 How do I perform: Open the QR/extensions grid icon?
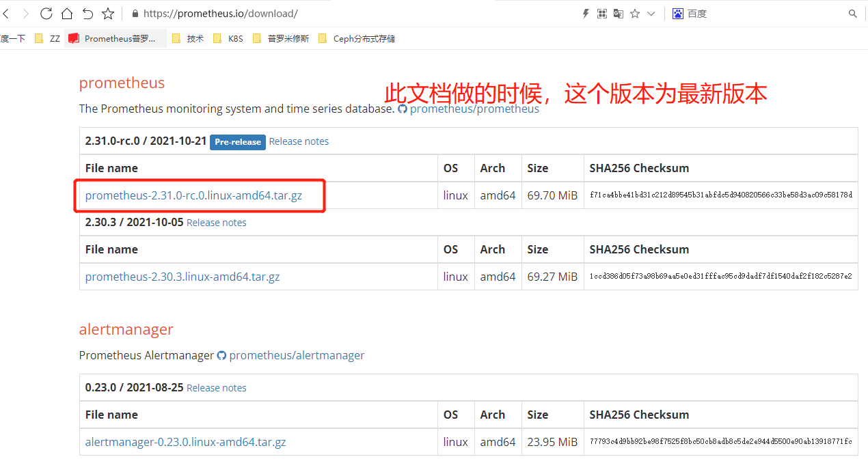pos(602,14)
